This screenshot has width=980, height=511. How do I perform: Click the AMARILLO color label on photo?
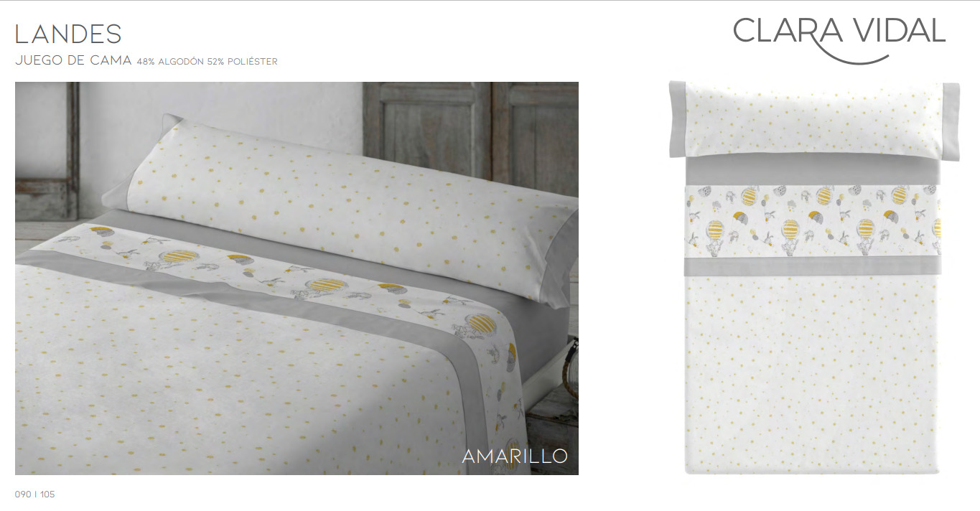tap(515, 456)
